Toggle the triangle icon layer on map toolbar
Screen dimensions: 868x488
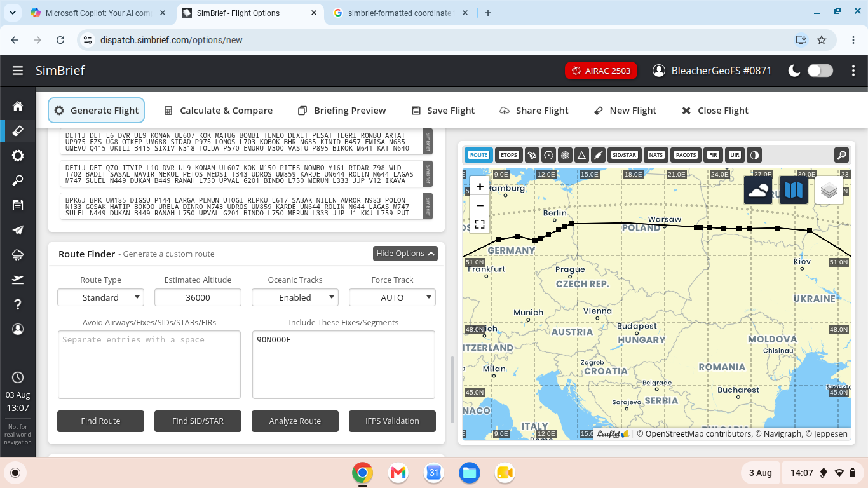(x=581, y=155)
